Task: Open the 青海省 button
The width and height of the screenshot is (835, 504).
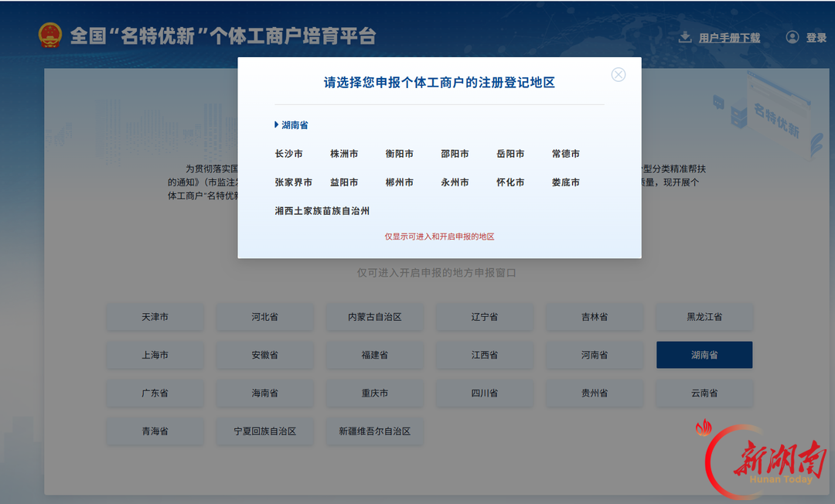Action: [x=155, y=431]
